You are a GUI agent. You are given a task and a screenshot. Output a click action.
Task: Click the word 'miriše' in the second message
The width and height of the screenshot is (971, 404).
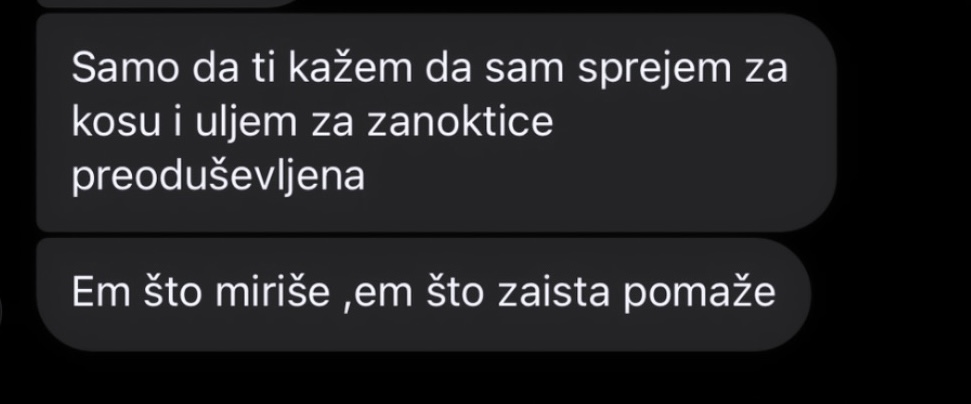click(x=272, y=292)
